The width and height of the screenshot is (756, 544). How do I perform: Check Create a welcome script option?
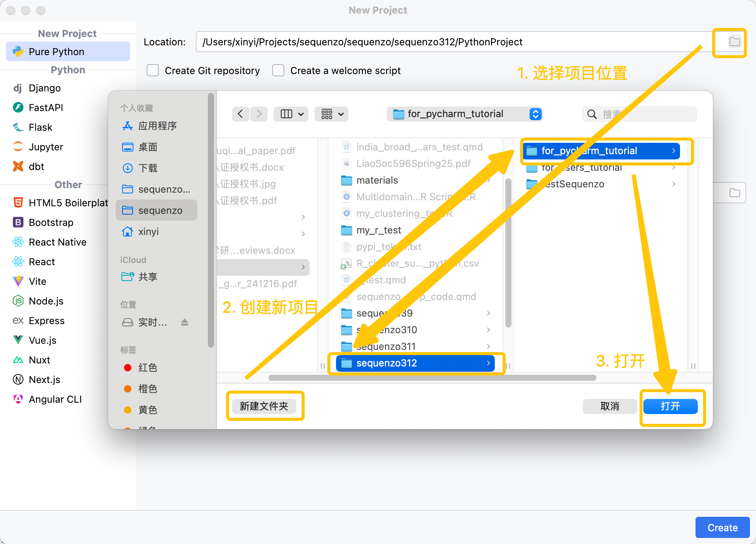coord(278,71)
